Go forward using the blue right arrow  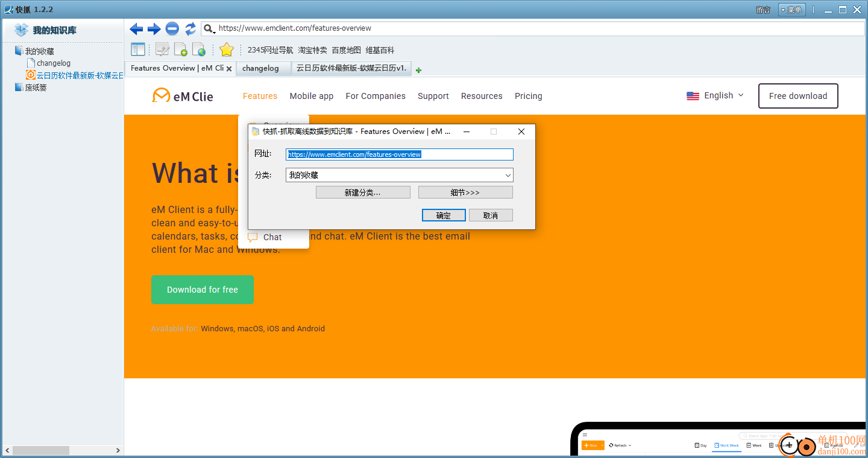click(x=154, y=28)
